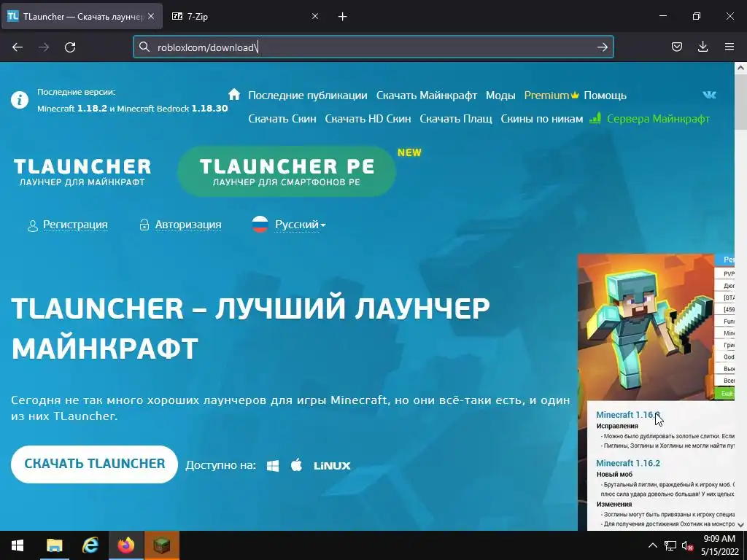
Task: Open Сервера Майнкрафт link
Action: click(658, 119)
